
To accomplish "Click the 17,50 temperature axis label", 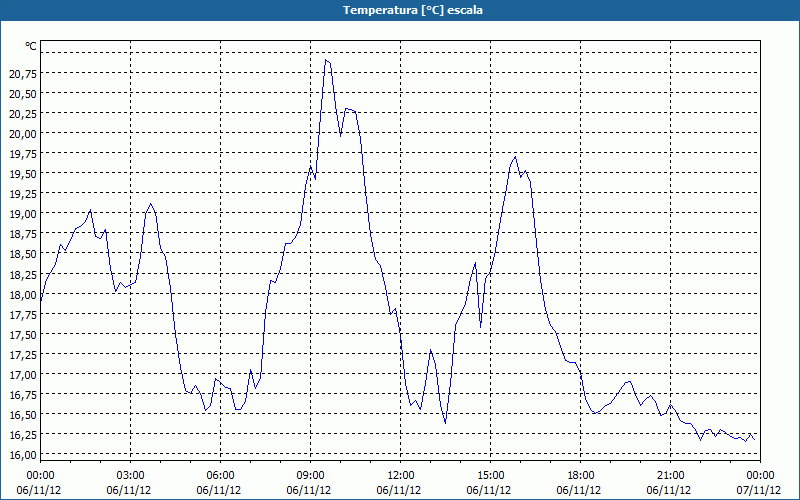I will pyautogui.click(x=23, y=334).
